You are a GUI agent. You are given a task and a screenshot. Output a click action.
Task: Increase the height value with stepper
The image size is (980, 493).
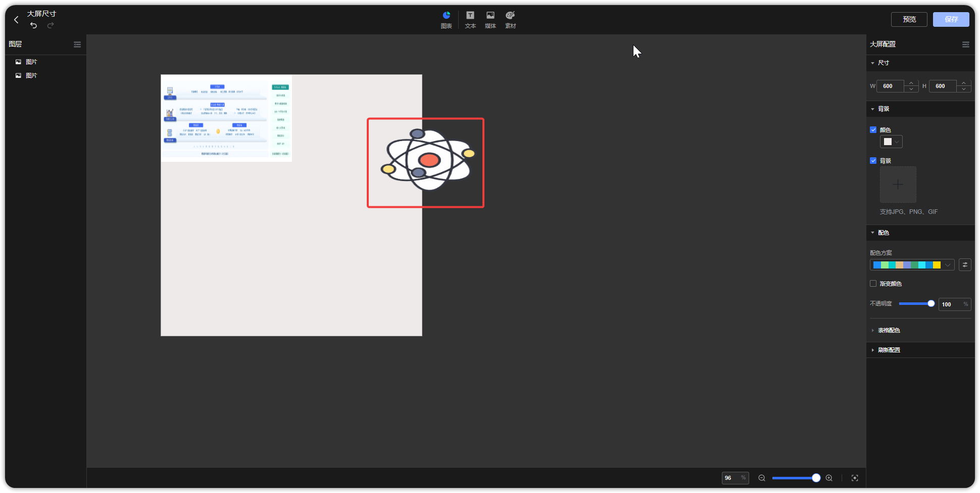[x=964, y=83]
